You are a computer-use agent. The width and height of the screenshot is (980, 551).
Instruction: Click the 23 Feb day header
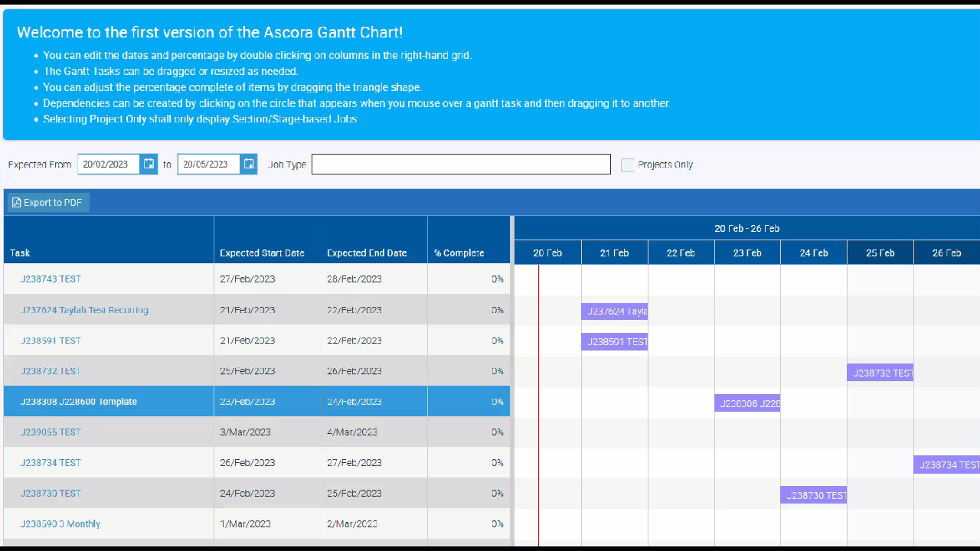pyautogui.click(x=747, y=253)
